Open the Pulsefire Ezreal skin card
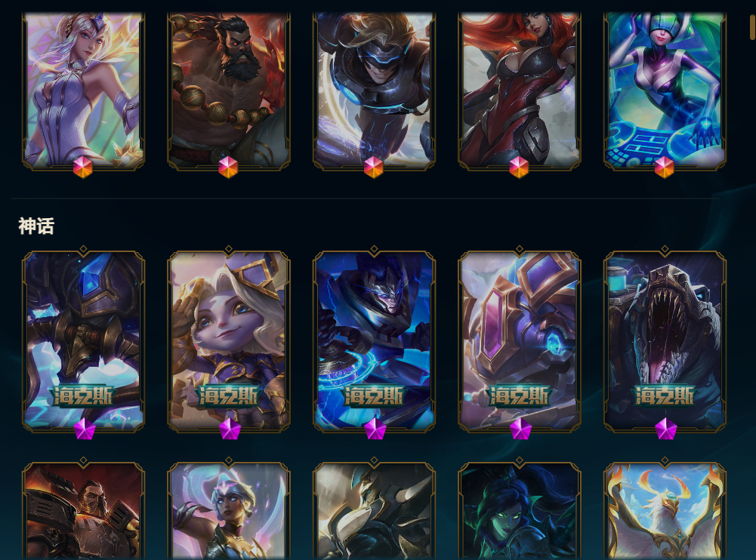The height and width of the screenshot is (560, 756). [374, 91]
